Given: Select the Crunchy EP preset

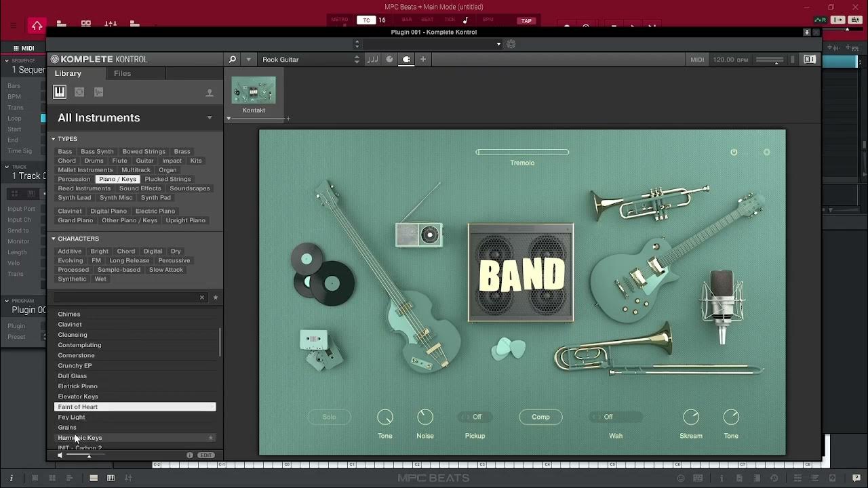Looking at the screenshot, I should click(135, 365).
